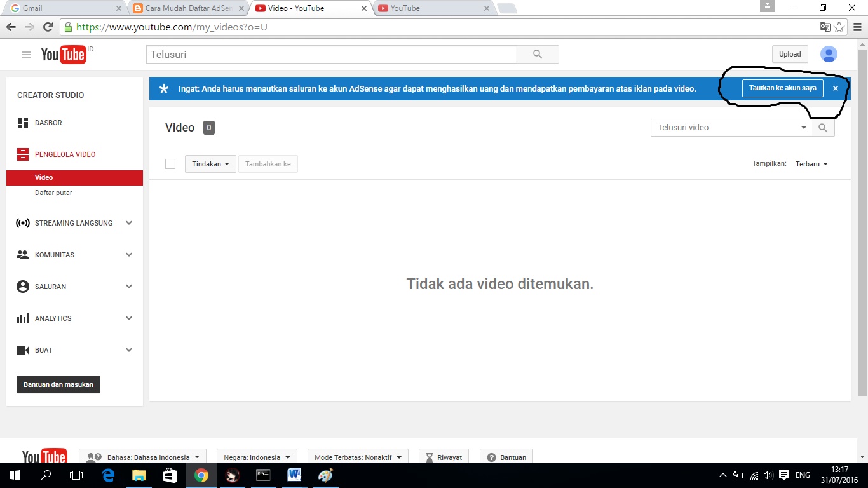Tick the select-all videos checkbox
This screenshot has width=868, height=488.
click(170, 164)
